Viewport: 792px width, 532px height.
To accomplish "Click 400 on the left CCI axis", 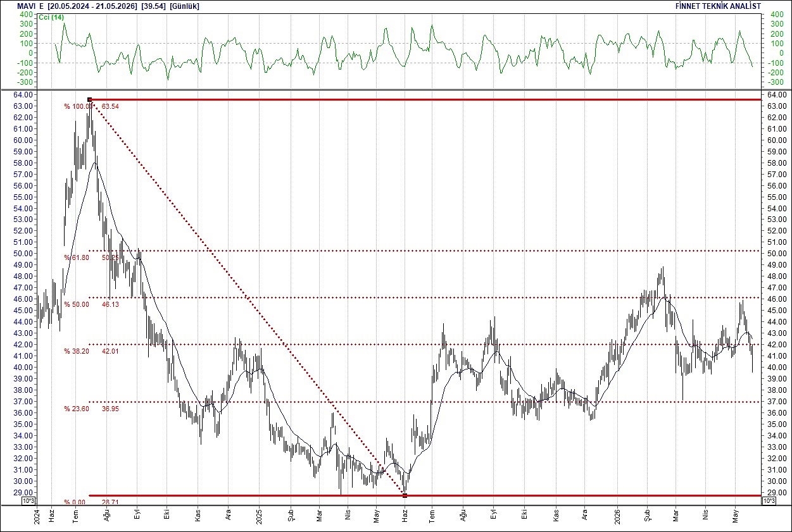I will pyautogui.click(x=27, y=14).
